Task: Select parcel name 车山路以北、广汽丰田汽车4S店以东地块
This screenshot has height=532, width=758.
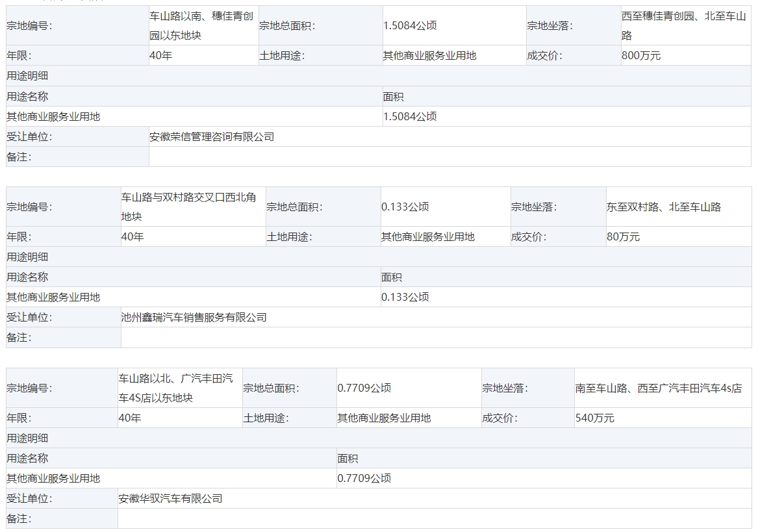Action: 176,388
